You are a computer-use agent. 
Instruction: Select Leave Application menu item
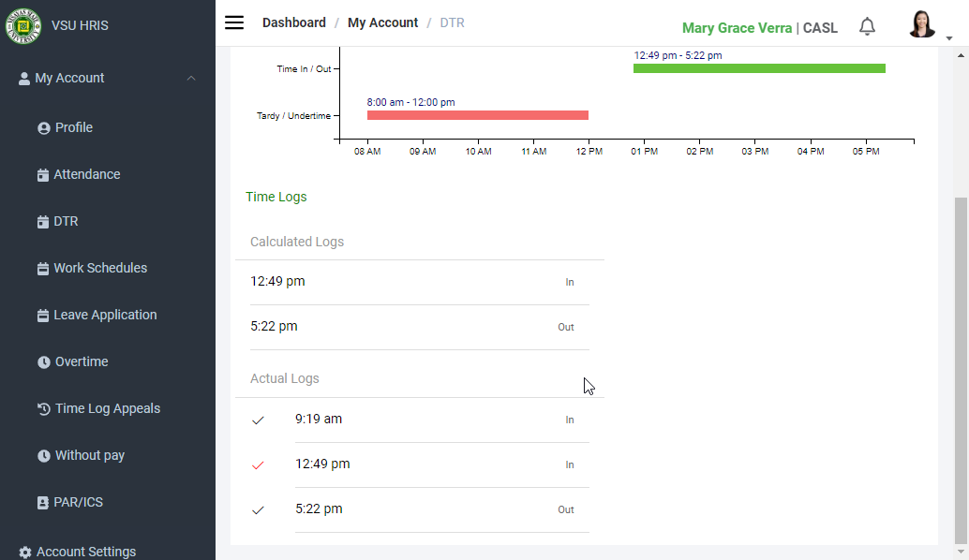pyautogui.click(x=104, y=315)
